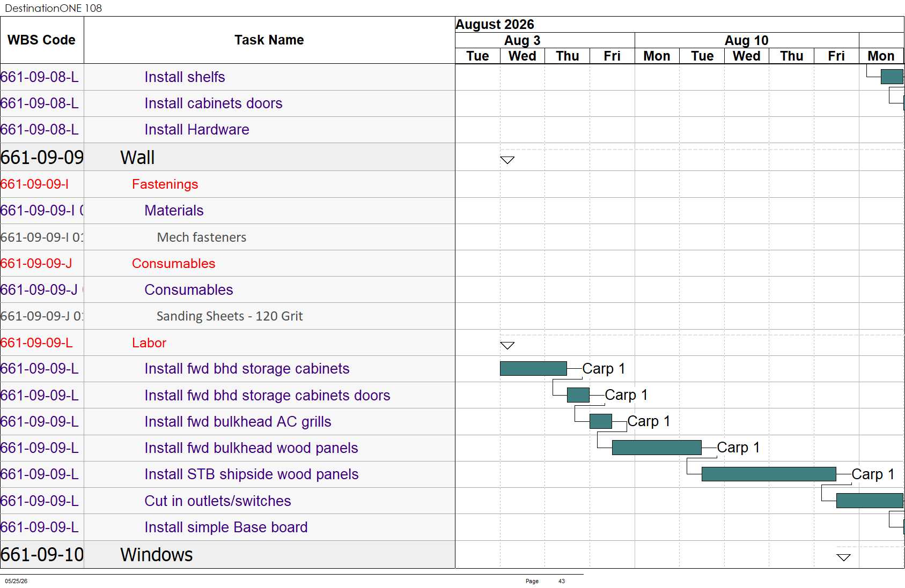Select Sanding Sheets - 120 Grit row
Viewport: 905px width, 588px height.
pos(227,316)
